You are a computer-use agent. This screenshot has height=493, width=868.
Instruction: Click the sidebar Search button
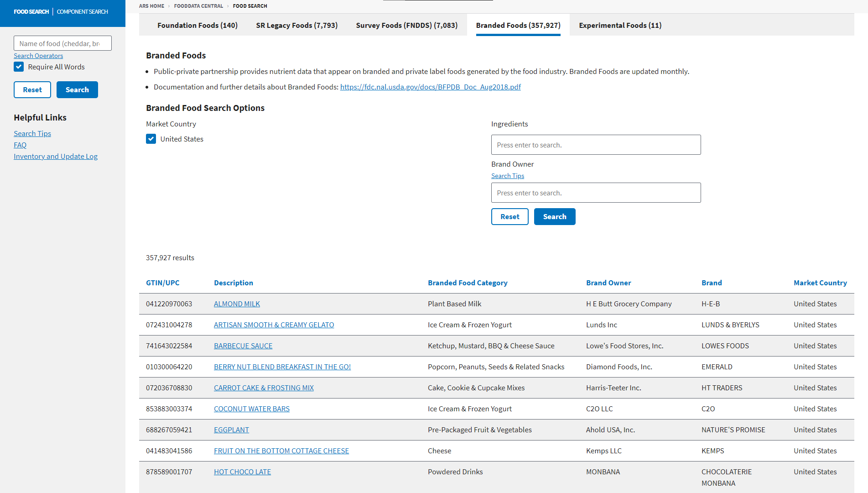pyautogui.click(x=77, y=90)
